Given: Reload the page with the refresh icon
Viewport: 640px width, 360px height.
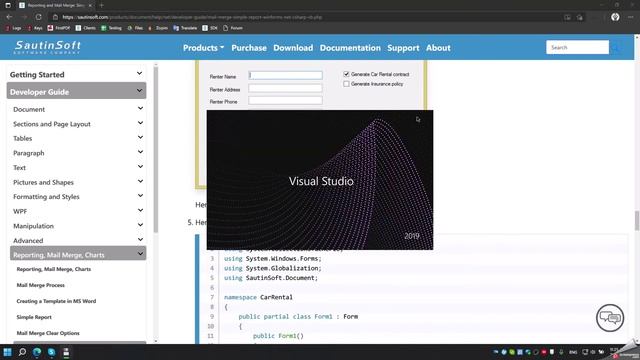Looking at the screenshot, I should point(38,17).
